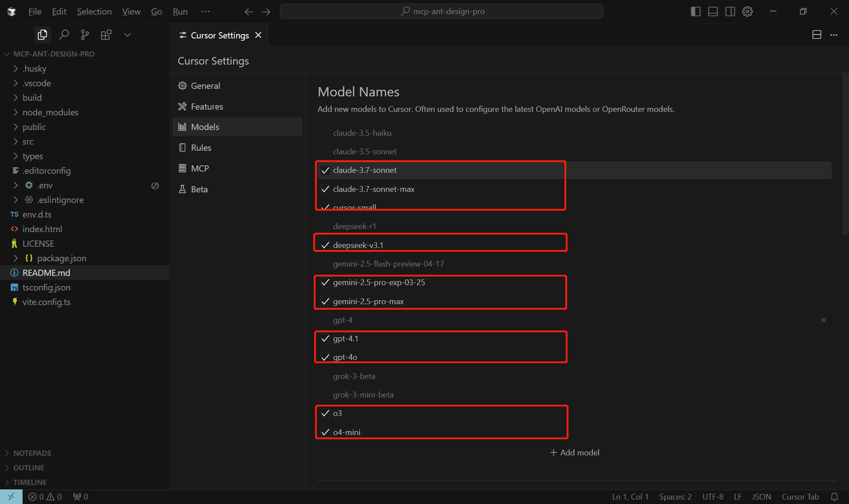Viewport: 849px width, 504px height.
Task: Enable the claude-3.5-sonnet checkbox
Action: [x=325, y=152]
